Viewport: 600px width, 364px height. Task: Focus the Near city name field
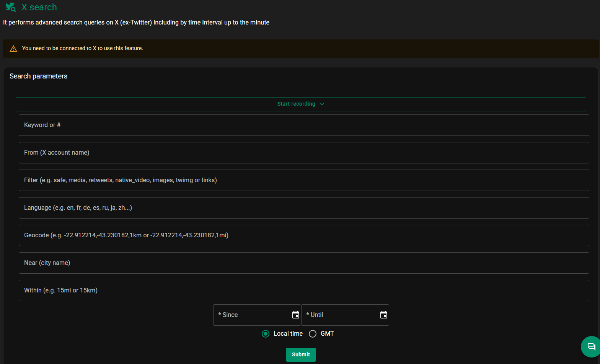[x=303, y=263]
